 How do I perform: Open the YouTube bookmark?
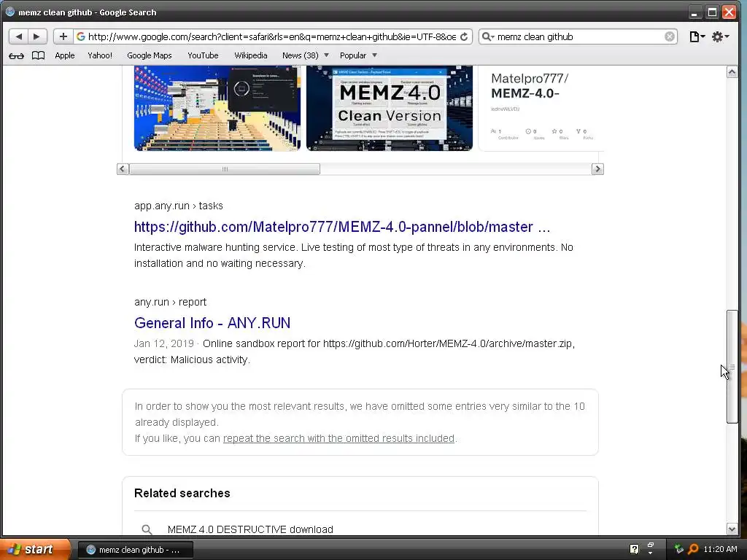203,55
